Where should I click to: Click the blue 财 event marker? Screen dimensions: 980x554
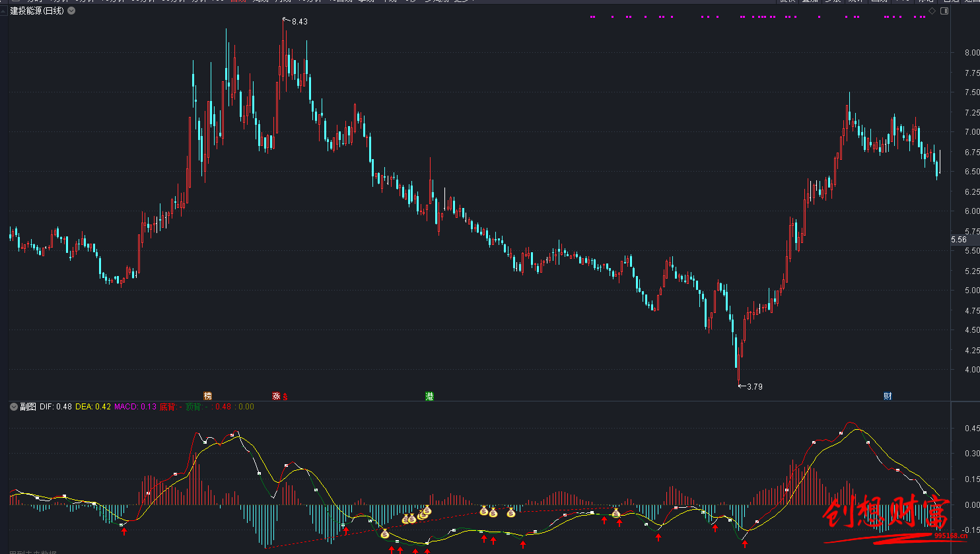888,396
